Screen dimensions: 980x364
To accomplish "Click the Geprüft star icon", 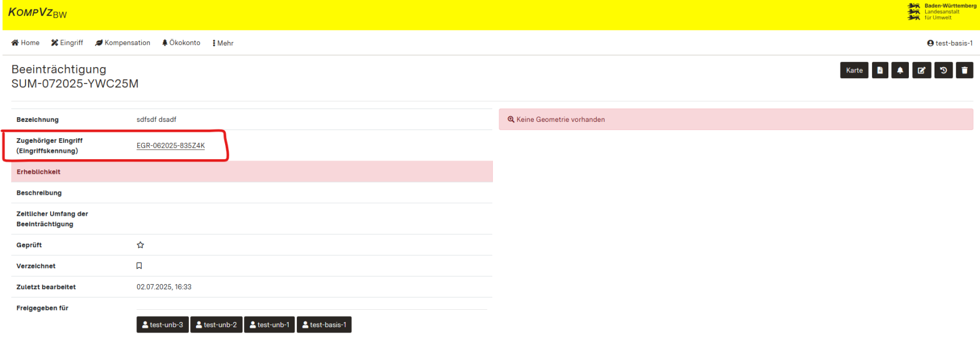I will (140, 245).
